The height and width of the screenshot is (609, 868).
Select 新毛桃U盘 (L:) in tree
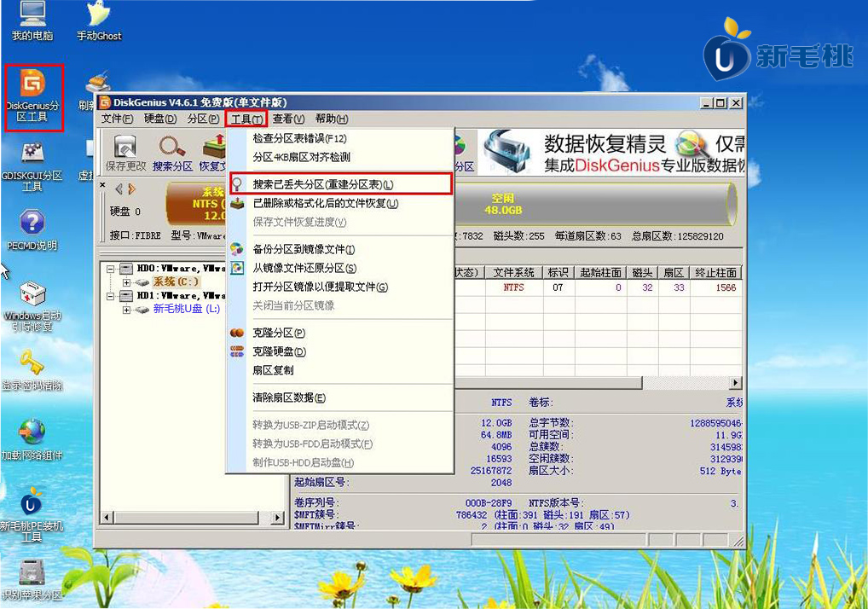click(x=186, y=309)
